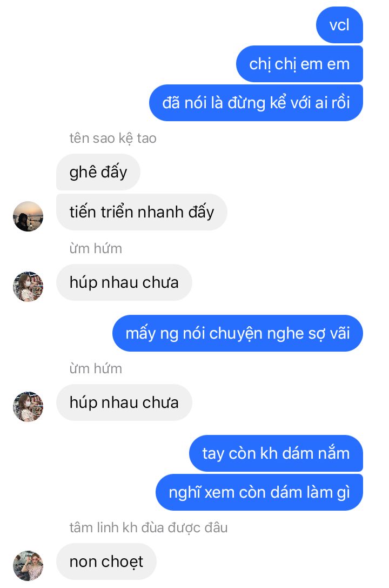Tap 'đã nói là đừng kể với ai rồi' message
The width and height of the screenshot is (389, 588).
(256, 103)
